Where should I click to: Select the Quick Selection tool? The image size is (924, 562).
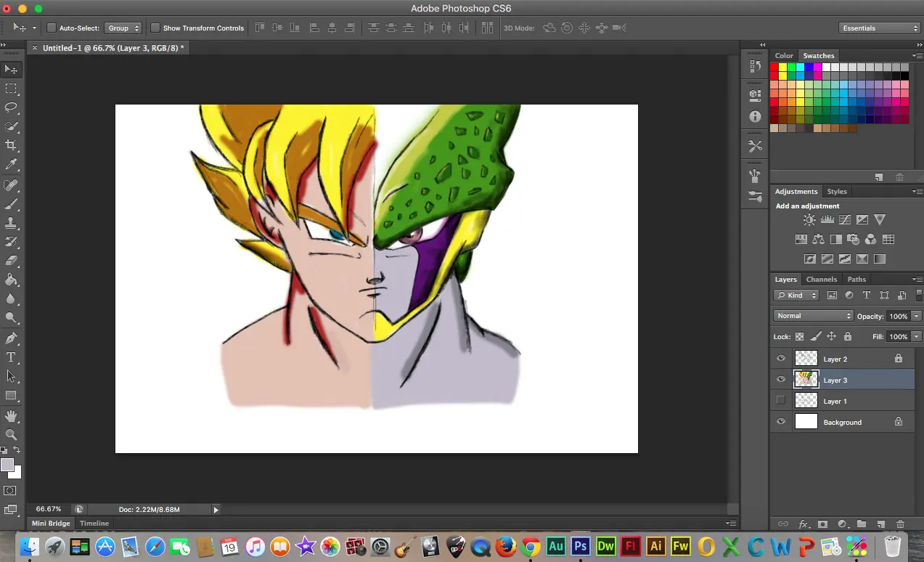tap(11, 127)
